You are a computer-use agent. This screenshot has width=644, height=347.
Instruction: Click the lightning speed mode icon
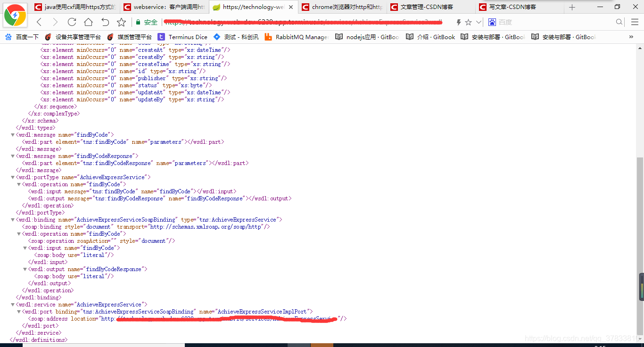tap(459, 22)
